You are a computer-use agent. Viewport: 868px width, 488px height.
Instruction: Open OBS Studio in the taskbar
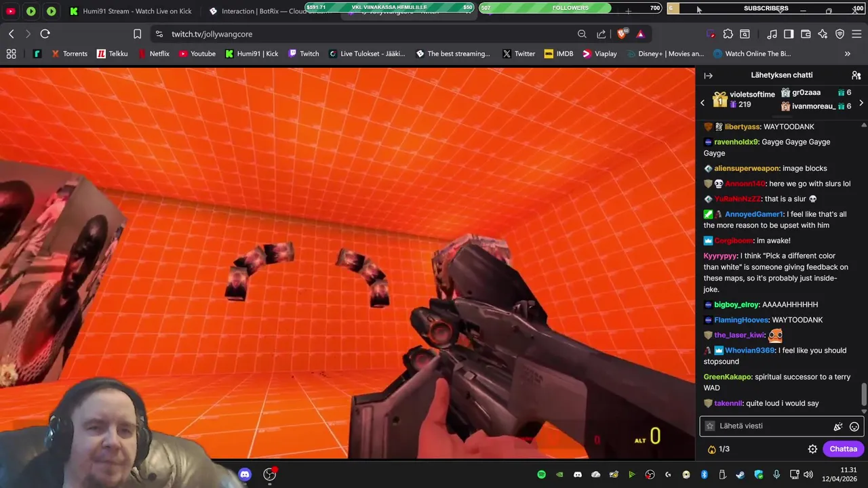[270, 474]
